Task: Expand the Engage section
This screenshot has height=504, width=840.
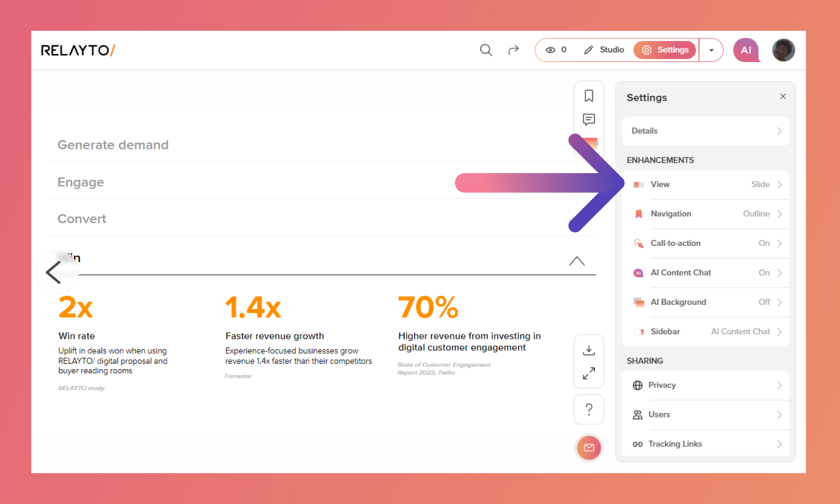Action: coord(322,182)
